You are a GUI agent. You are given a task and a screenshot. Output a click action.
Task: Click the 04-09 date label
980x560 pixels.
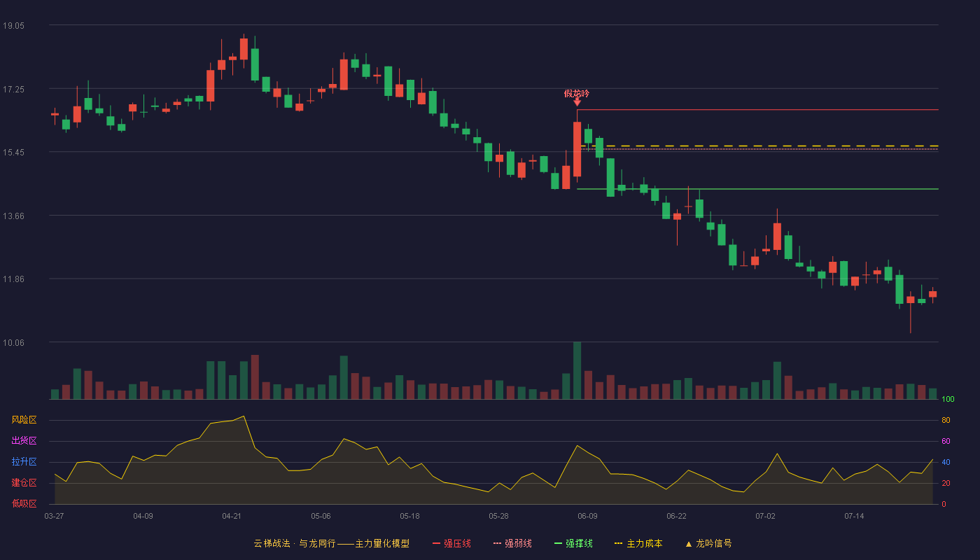(143, 516)
